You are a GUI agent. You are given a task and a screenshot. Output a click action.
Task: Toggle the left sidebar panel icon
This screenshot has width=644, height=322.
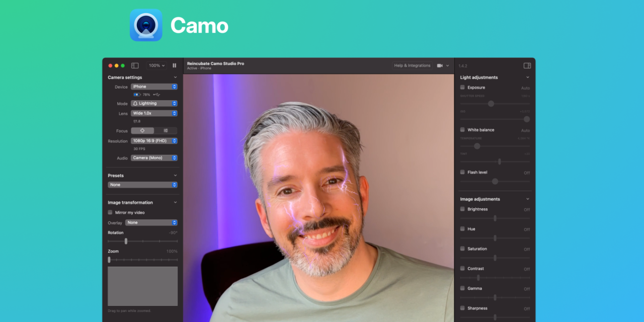[x=135, y=65]
